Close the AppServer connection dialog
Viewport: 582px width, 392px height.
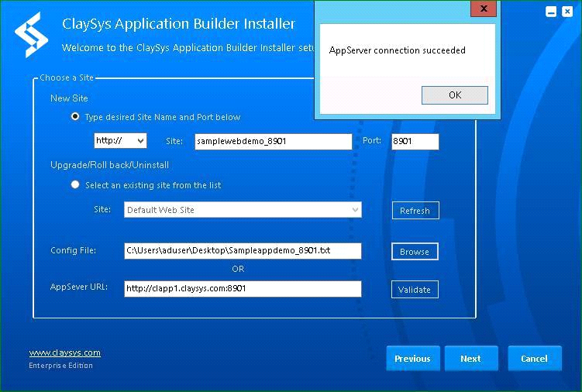pyautogui.click(x=484, y=9)
